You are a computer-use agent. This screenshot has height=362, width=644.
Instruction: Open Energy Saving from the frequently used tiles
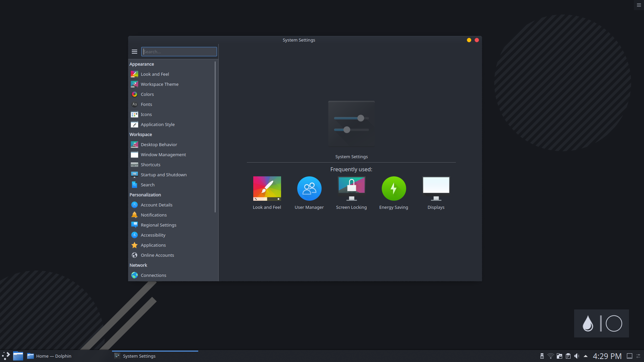pyautogui.click(x=394, y=193)
